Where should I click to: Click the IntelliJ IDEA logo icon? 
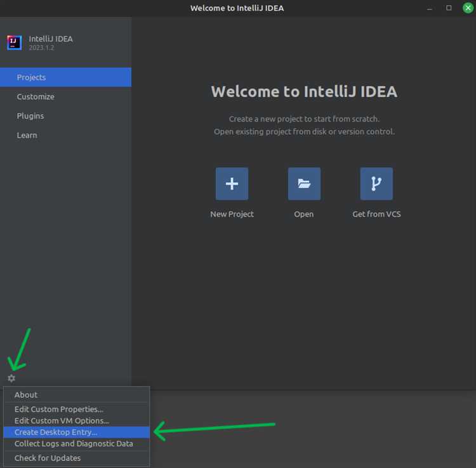pyautogui.click(x=14, y=43)
